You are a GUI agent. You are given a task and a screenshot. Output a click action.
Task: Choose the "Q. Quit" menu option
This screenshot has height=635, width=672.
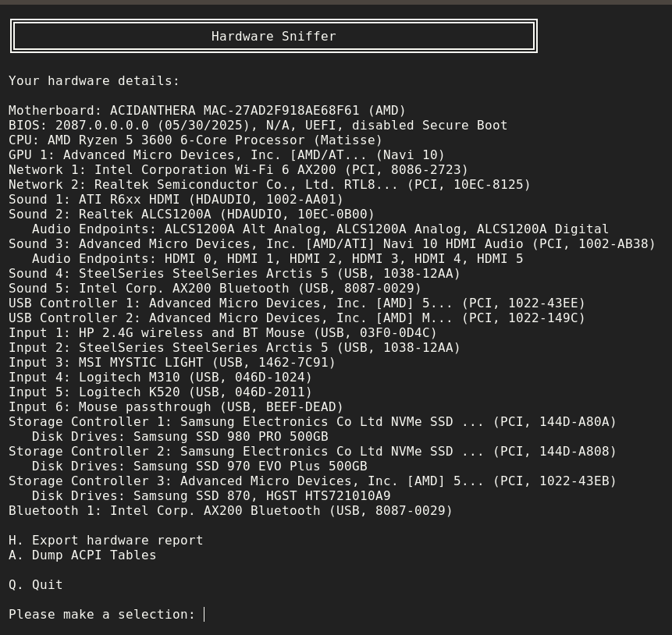pyautogui.click(x=35, y=584)
